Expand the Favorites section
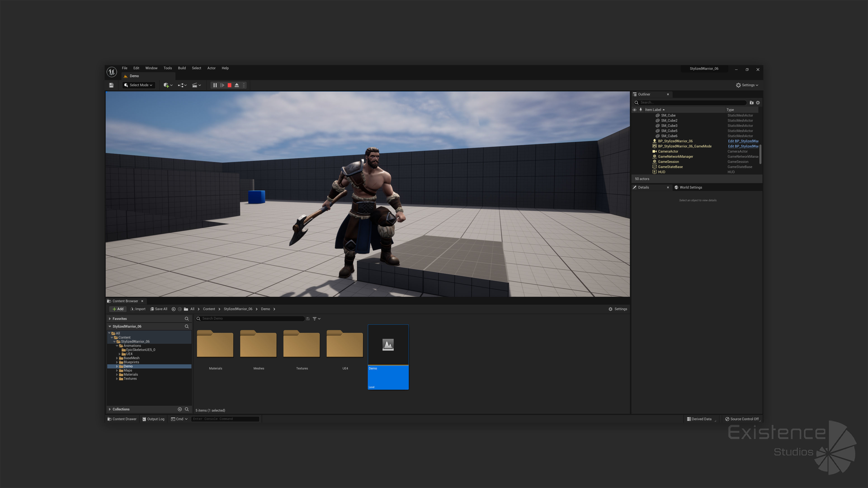The image size is (868, 488). pos(110,319)
